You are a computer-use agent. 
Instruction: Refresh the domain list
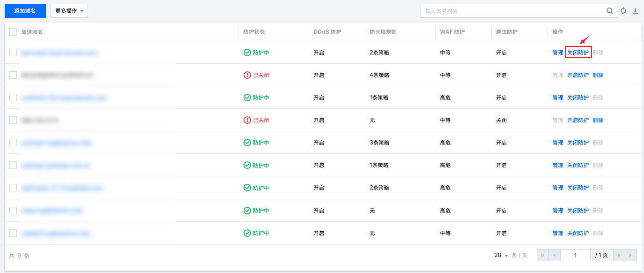coord(623,11)
